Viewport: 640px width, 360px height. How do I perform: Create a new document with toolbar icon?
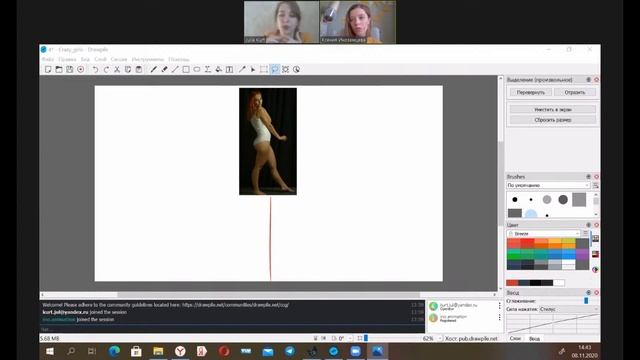pos(48,69)
